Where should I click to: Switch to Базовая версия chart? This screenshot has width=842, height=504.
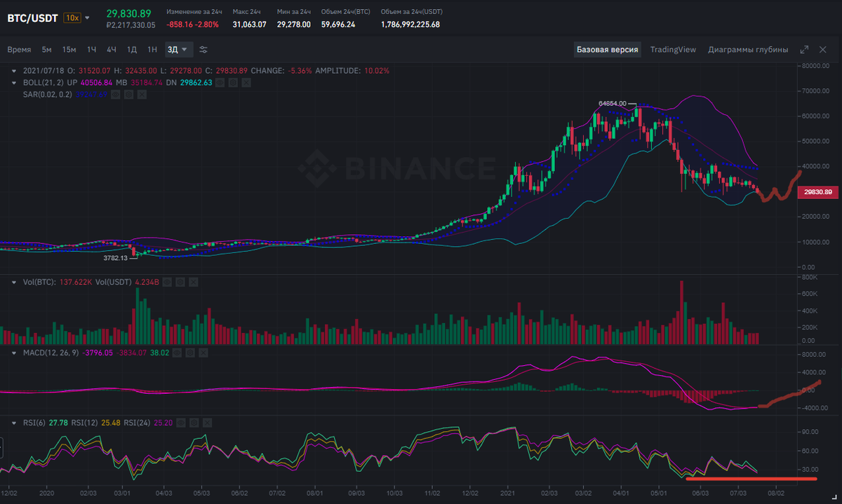coord(608,50)
